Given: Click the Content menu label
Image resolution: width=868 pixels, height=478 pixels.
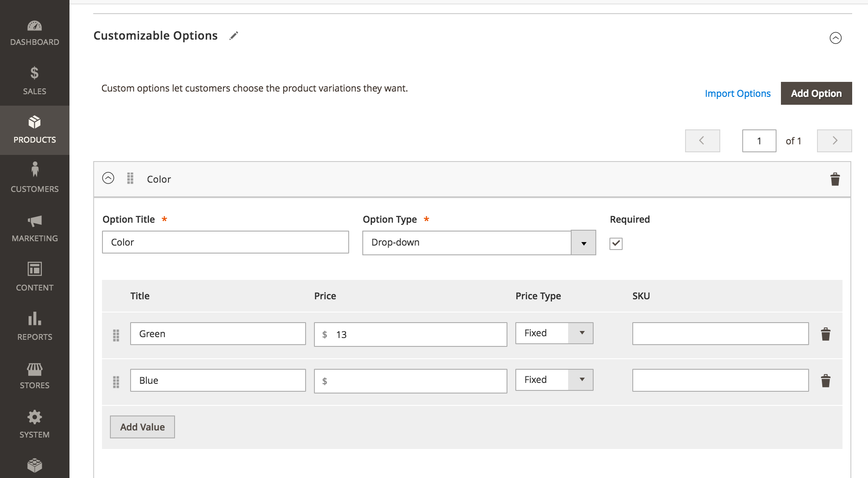Looking at the screenshot, I should coord(35,288).
